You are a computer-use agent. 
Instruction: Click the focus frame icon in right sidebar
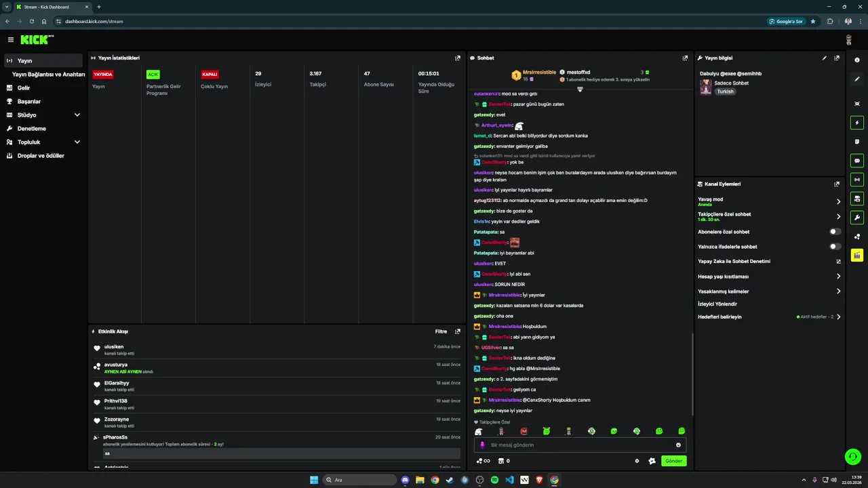click(x=857, y=104)
